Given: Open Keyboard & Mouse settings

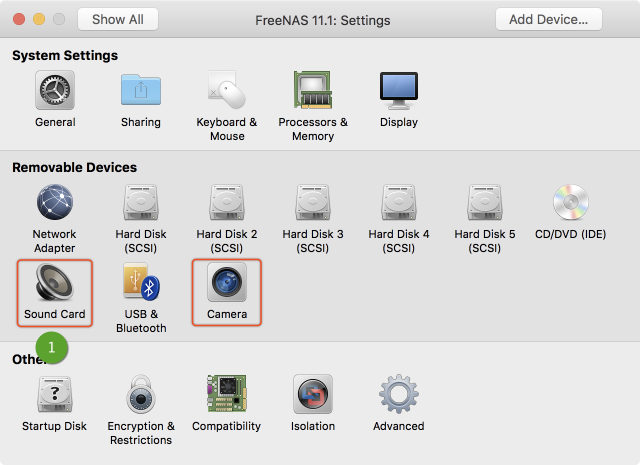Looking at the screenshot, I should tap(227, 92).
